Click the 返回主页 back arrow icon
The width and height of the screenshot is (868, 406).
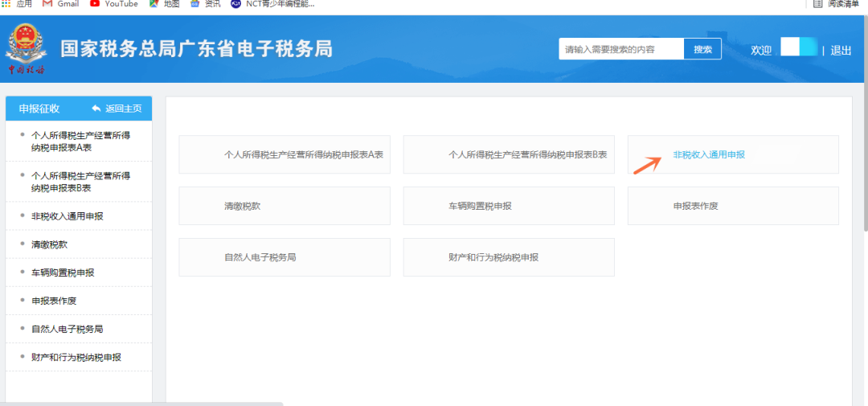point(96,108)
